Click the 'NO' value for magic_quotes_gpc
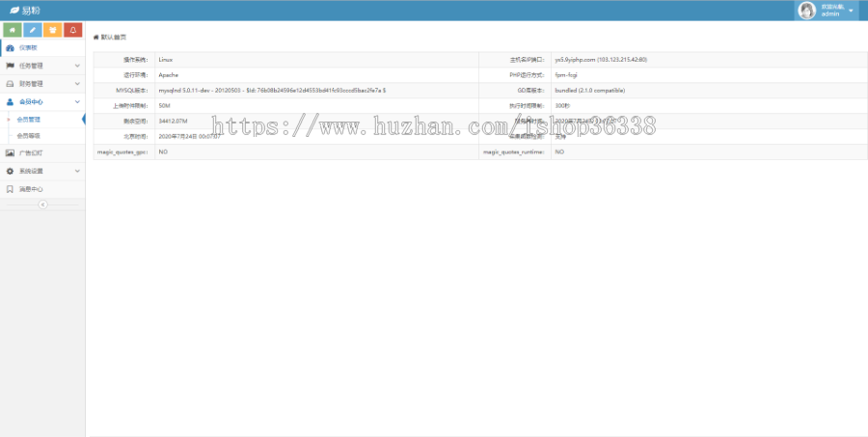868x437 pixels. (163, 151)
